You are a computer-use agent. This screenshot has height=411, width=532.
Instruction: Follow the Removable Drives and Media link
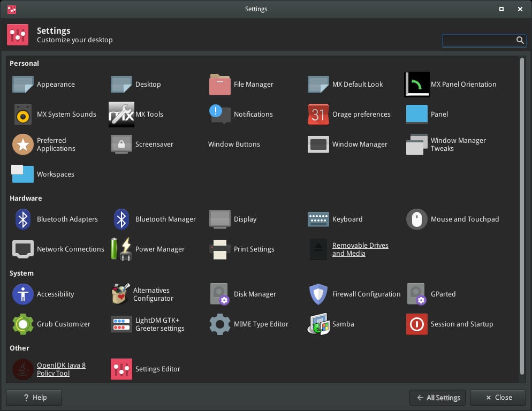(x=360, y=249)
